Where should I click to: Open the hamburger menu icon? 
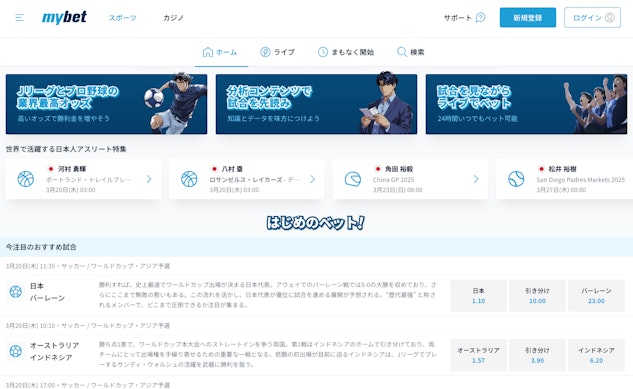point(19,17)
